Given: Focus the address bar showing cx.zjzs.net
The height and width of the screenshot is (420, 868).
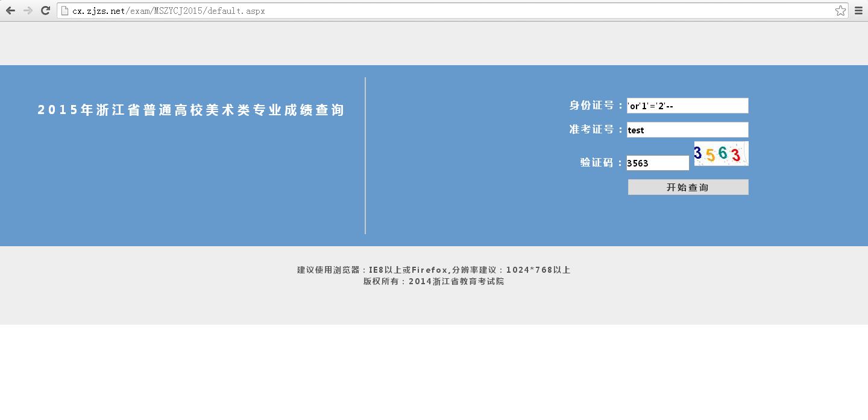Looking at the screenshot, I should click(x=452, y=11).
